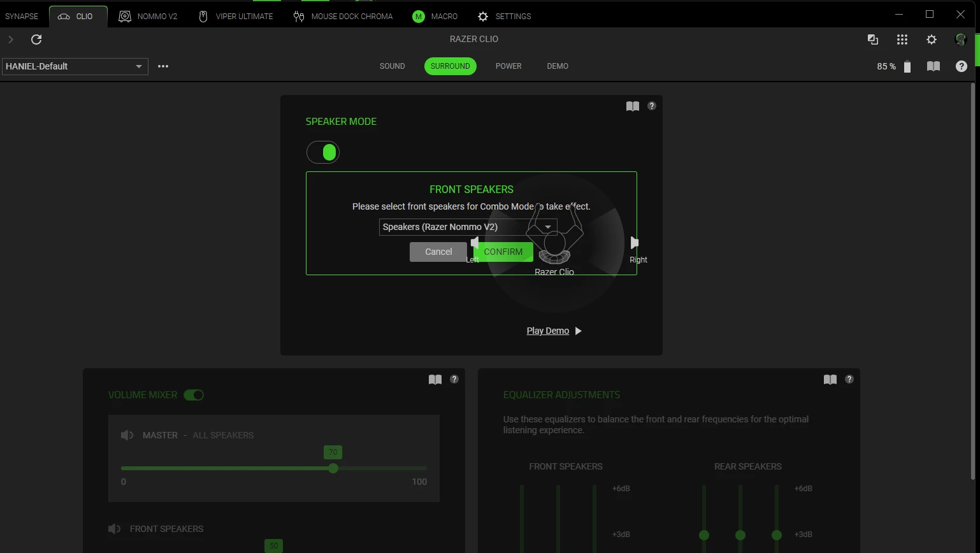This screenshot has width=980, height=553.
Task: Click the refresh icon
Action: click(36, 39)
